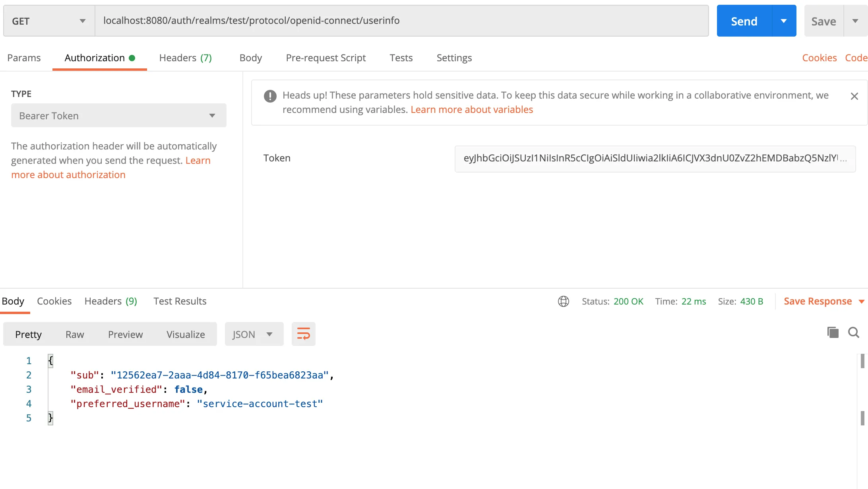Click the info exclamation icon in banner
The image size is (868, 489).
tap(270, 96)
